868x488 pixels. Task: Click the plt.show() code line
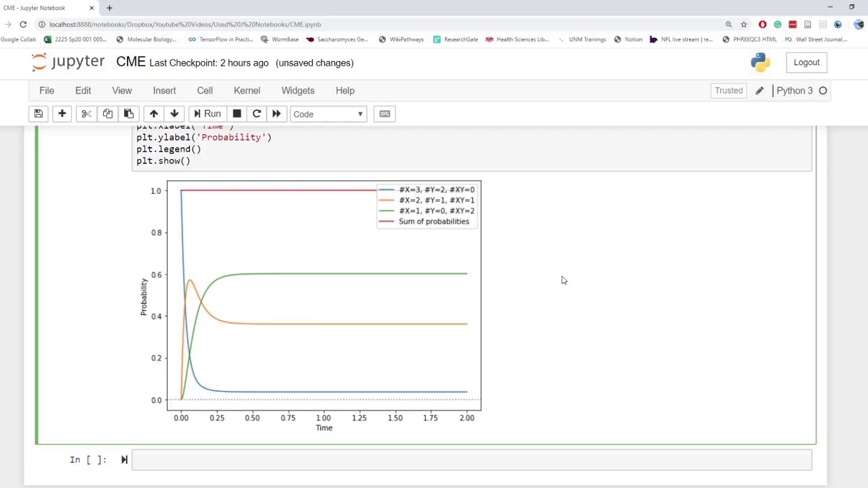point(163,161)
